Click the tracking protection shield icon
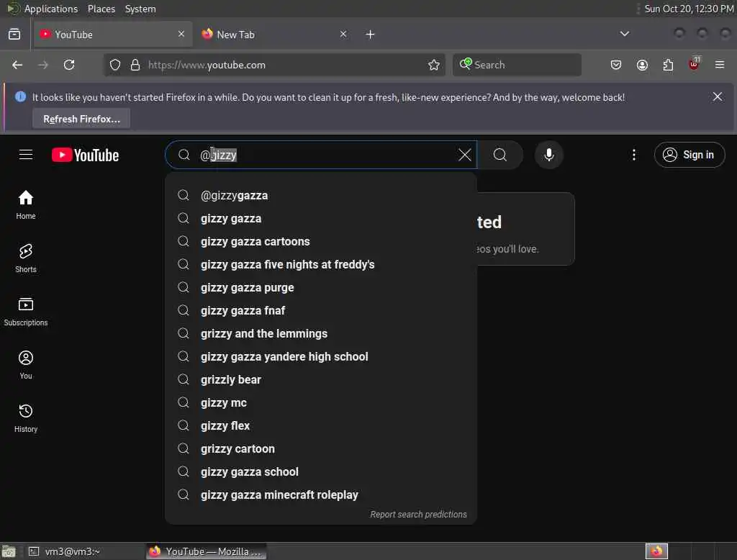The image size is (737, 560). tap(115, 65)
